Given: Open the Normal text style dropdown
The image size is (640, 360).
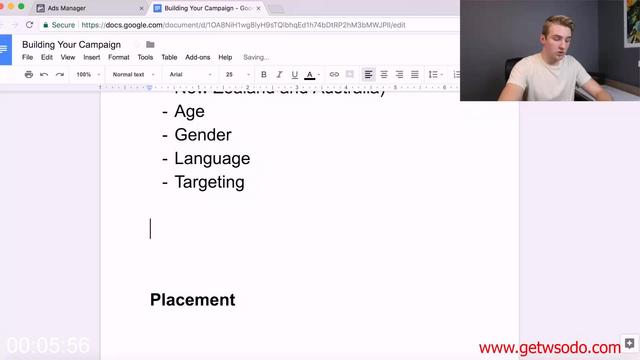Looking at the screenshot, I should click(133, 74).
